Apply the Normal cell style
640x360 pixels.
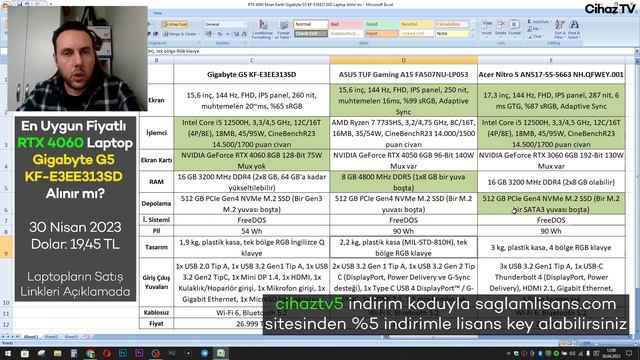click(x=311, y=24)
